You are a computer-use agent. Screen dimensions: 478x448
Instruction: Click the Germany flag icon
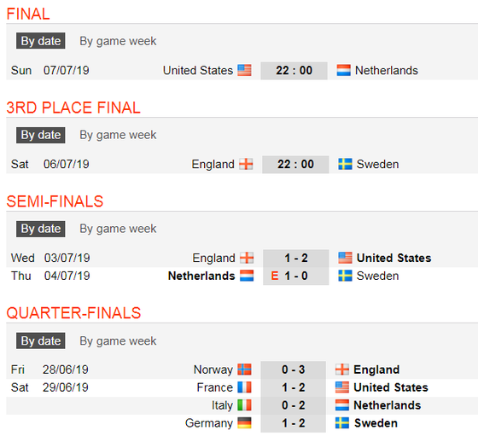244,423
